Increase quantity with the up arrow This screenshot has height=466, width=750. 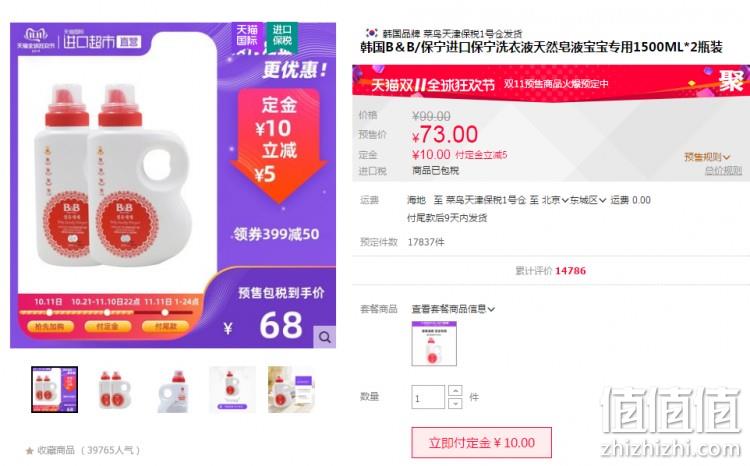(455, 391)
